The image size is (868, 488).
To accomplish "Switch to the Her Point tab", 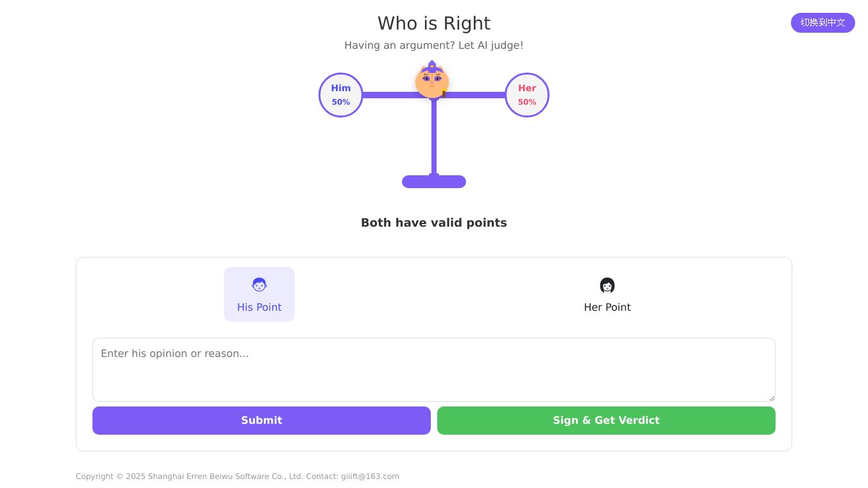I will [x=607, y=295].
